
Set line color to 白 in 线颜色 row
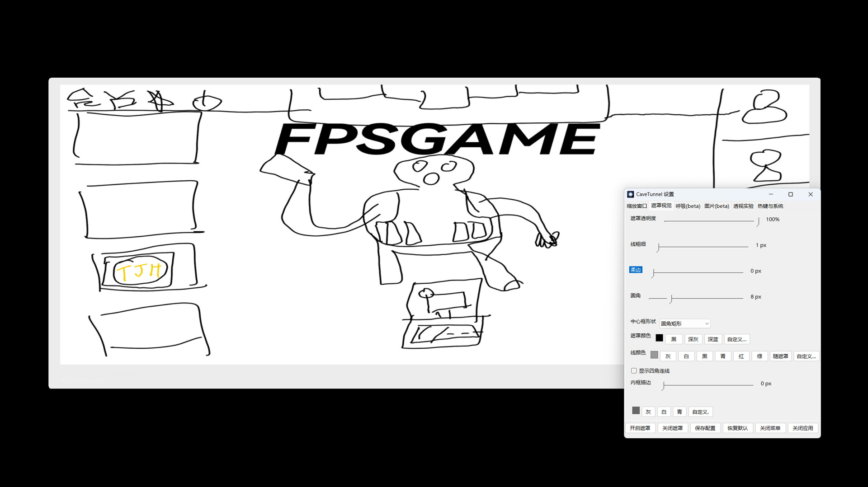click(686, 356)
